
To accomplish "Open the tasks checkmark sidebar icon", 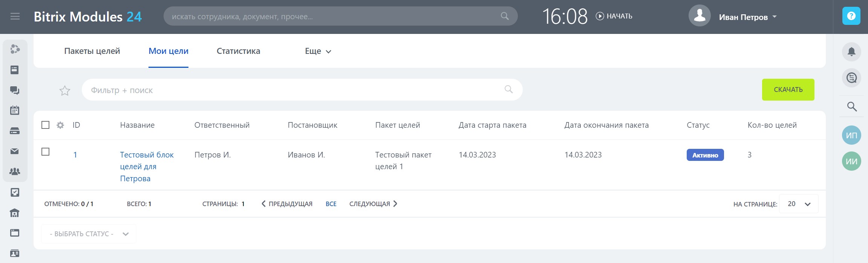I will coord(15,193).
